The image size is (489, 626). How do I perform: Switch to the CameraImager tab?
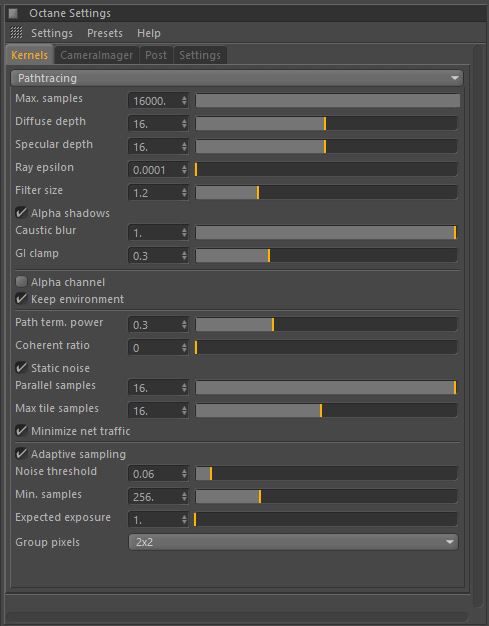(96, 55)
